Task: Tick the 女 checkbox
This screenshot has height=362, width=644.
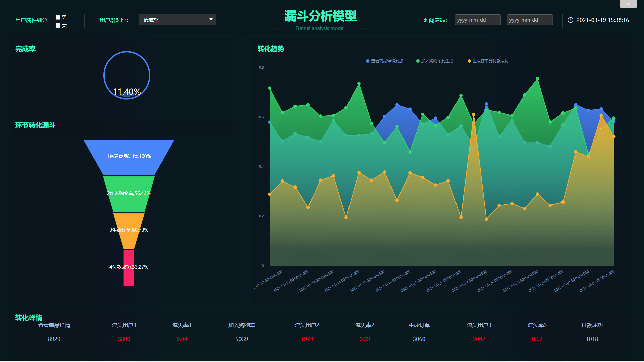Action: click(x=58, y=25)
